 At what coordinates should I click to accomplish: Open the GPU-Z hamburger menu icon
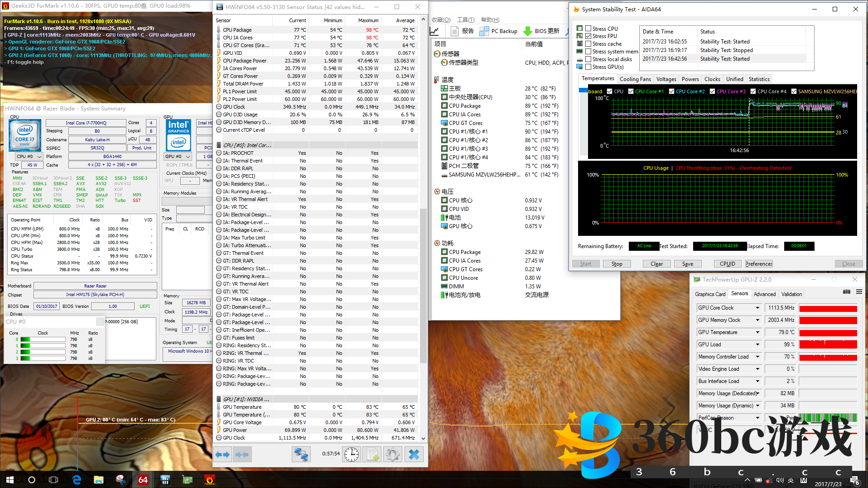click(859, 292)
